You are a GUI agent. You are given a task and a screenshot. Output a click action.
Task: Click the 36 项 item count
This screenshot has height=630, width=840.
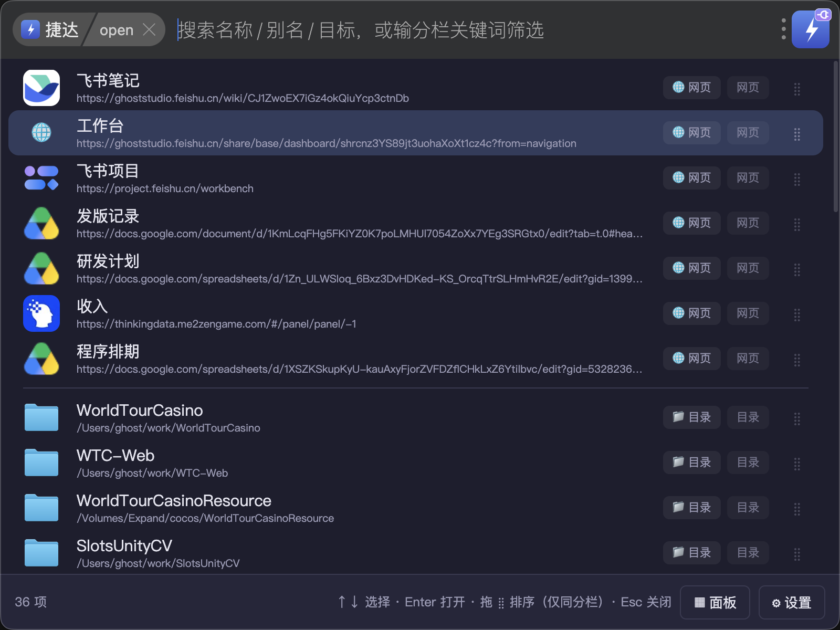[x=31, y=602]
